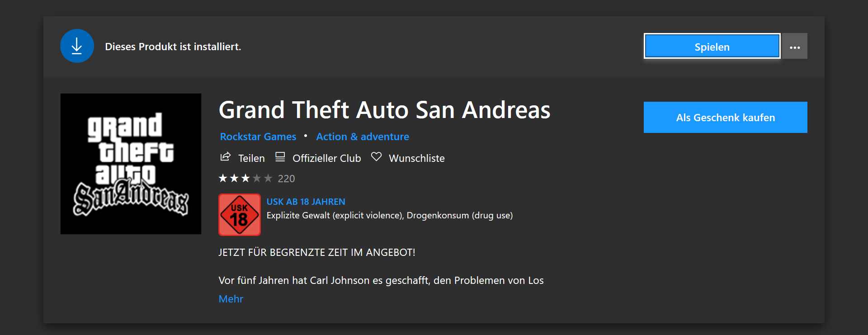Click the Wunschliste label

tap(417, 158)
